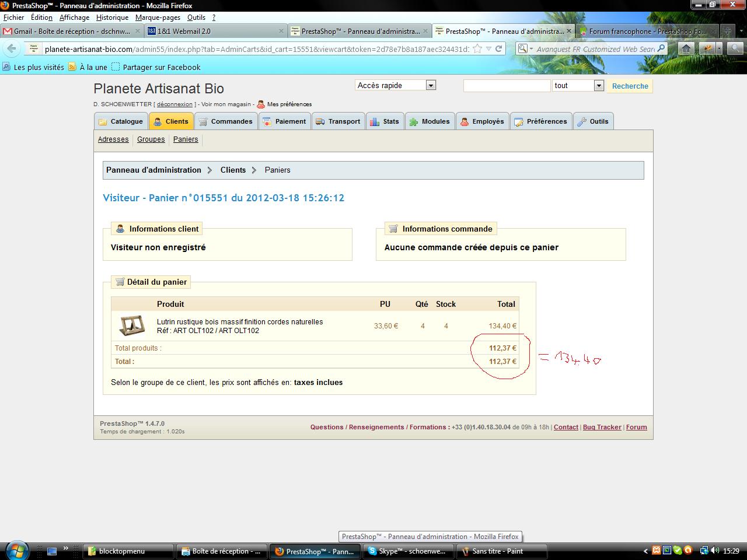Open the search engine selector dropdown
Image resolution: width=747 pixels, height=560 pixels.
pyautogui.click(x=525, y=49)
